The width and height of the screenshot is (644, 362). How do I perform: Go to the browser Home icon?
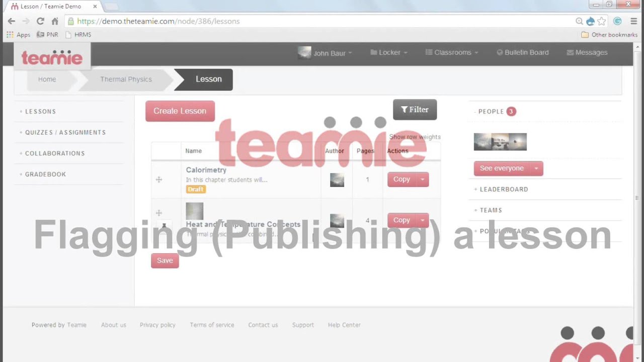[55, 21]
